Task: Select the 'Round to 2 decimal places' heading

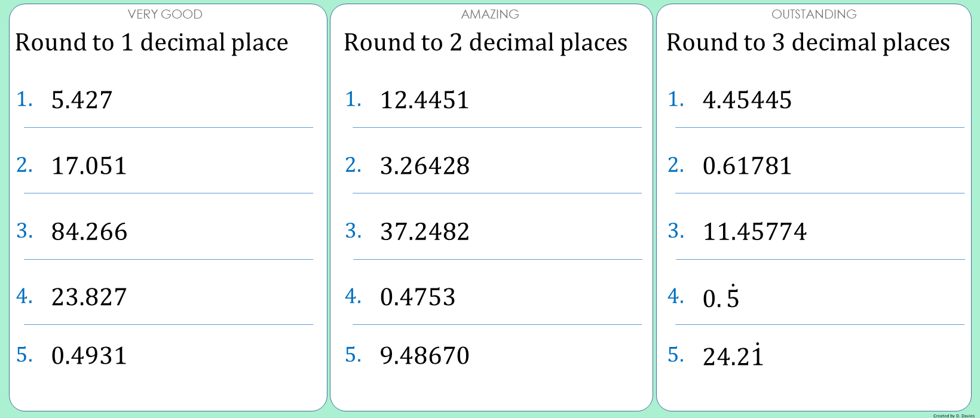Action: coord(485,43)
